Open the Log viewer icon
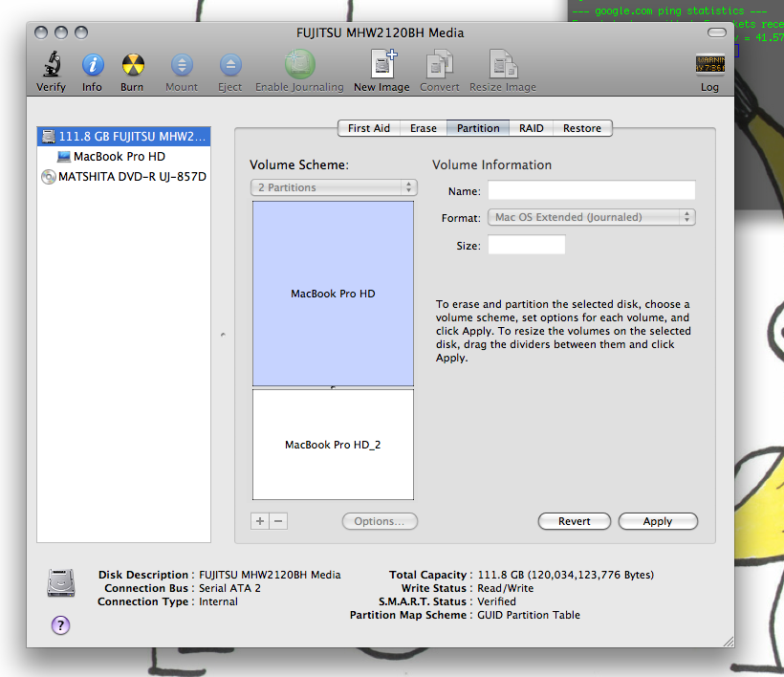Image resolution: width=784 pixels, height=677 pixels. 709,64
